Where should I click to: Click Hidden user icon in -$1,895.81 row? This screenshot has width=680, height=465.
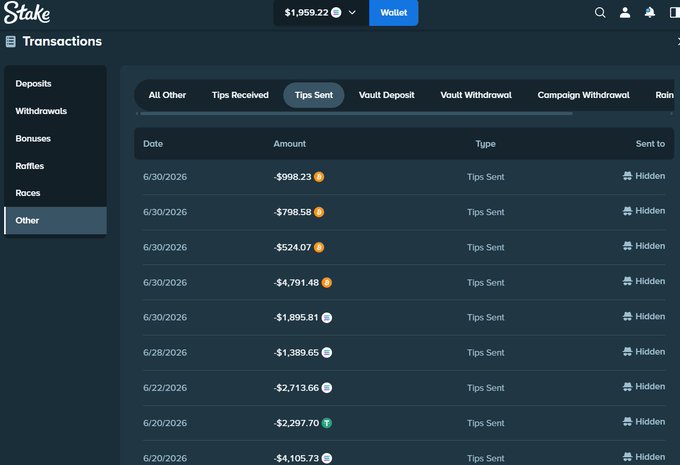coord(627,316)
